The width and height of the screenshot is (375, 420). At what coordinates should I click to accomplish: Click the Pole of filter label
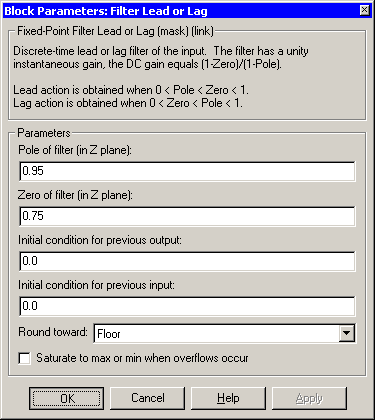[x=75, y=150]
